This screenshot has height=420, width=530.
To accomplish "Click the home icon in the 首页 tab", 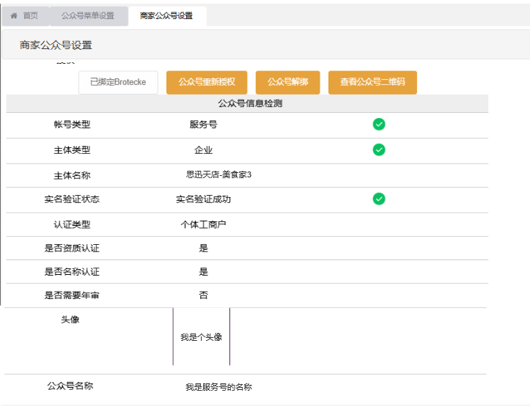I will pos(14,15).
